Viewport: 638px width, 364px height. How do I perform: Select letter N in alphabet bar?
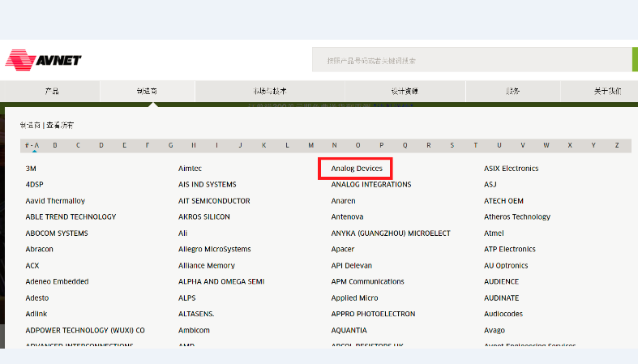[335, 145]
